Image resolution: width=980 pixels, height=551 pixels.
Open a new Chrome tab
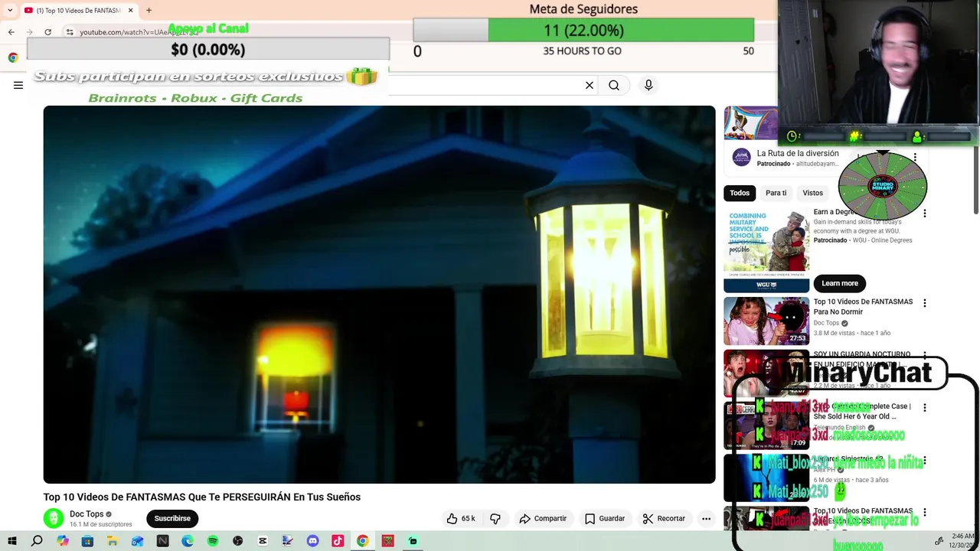tap(149, 10)
